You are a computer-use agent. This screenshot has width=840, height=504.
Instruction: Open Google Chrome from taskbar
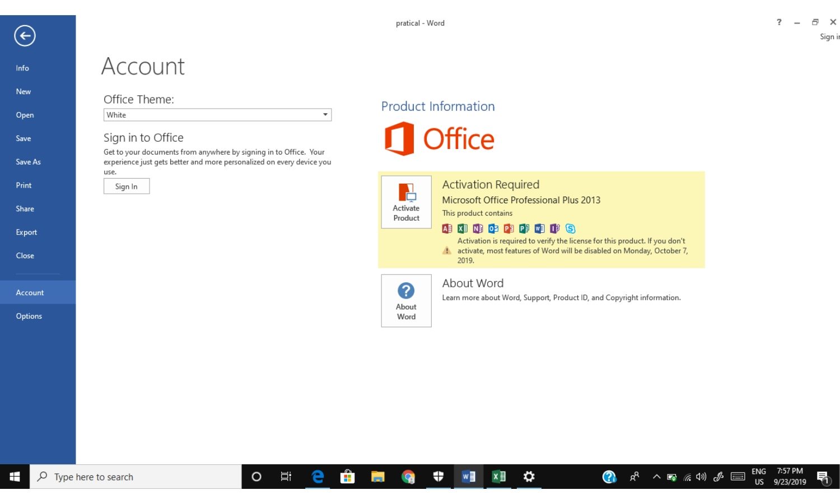pos(408,477)
